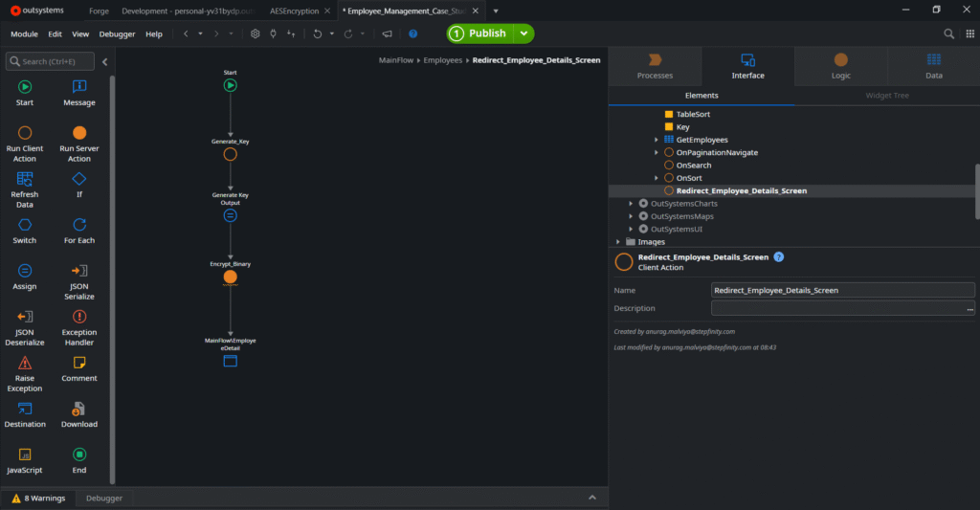Open the 8 Warnings panel

pos(38,499)
